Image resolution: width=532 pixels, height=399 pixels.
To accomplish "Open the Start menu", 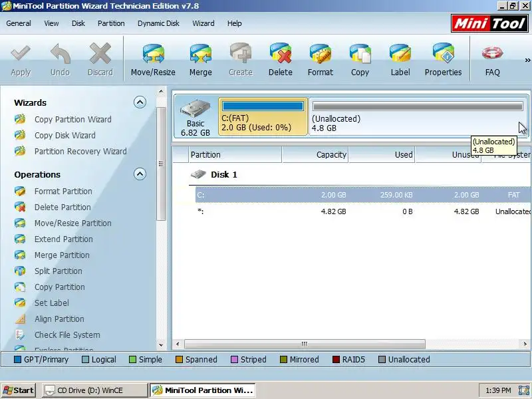I will coord(19,390).
